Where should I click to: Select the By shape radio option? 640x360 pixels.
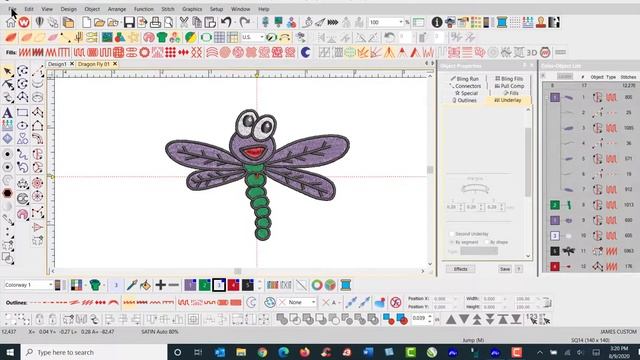tap(487, 242)
